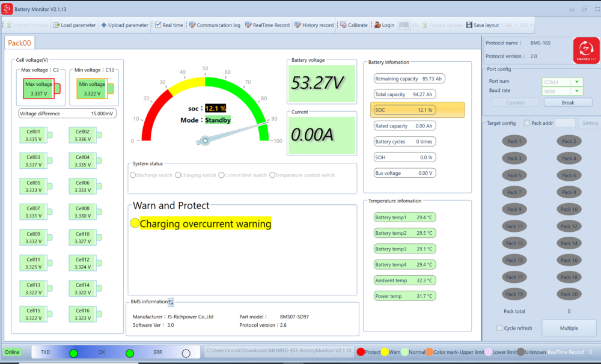Click the Voltage difference 15.000mV field

pyautogui.click(x=67, y=114)
